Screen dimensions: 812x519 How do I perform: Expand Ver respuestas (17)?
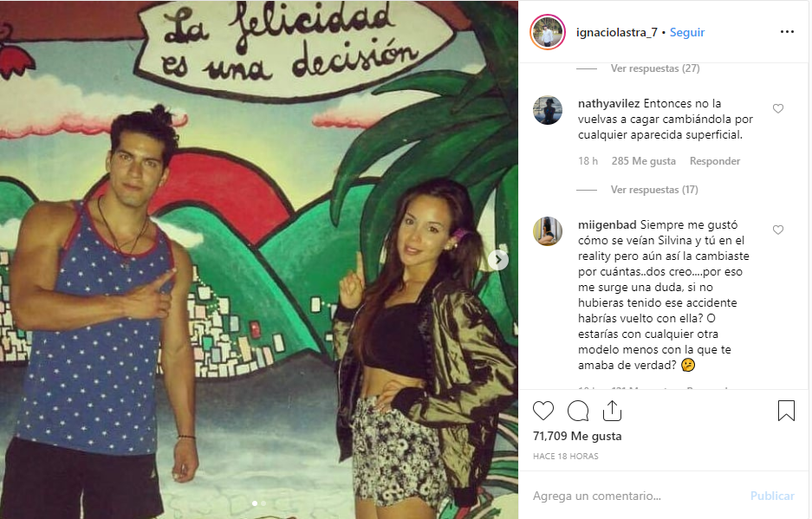(x=654, y=190)
